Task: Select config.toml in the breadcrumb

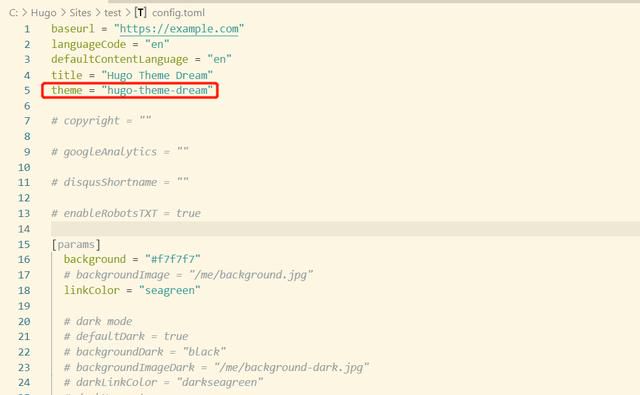Action: tap(178, 13)
